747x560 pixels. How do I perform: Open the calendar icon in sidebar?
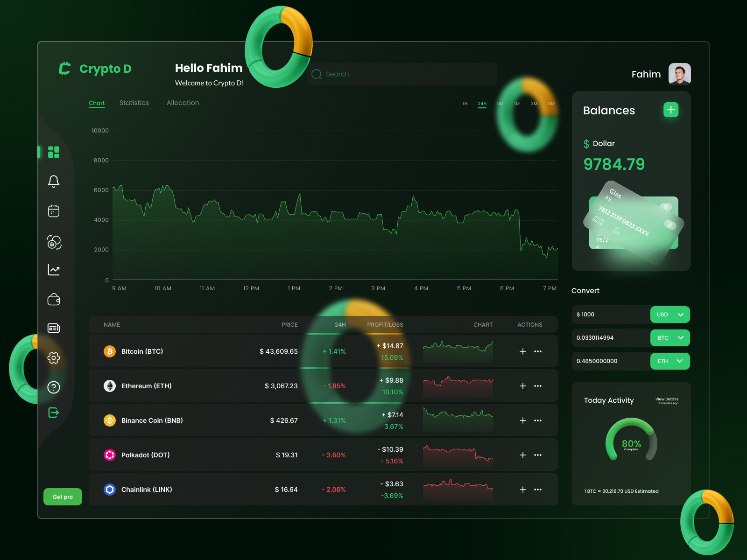54,211
